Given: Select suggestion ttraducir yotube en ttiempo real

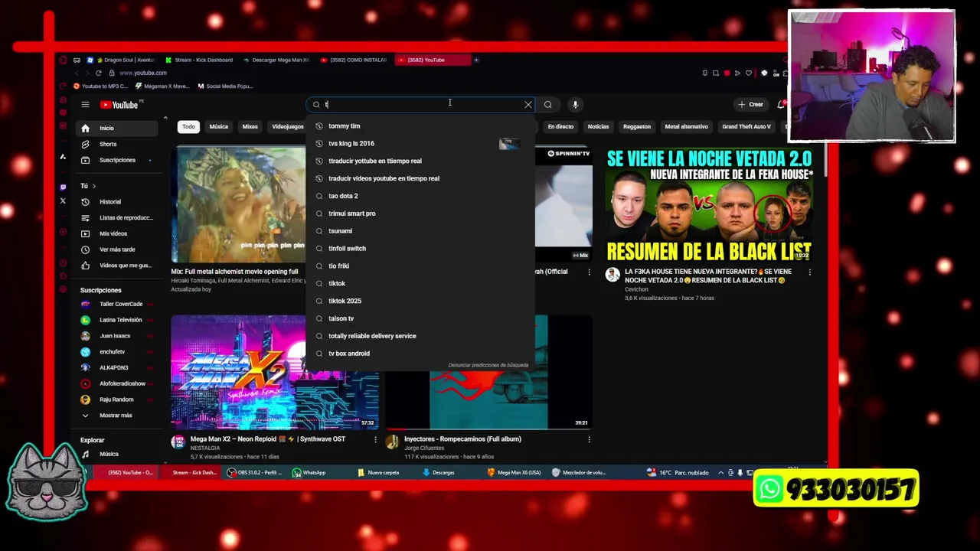Looking at the screenshot, I should (x=420, y=161).
